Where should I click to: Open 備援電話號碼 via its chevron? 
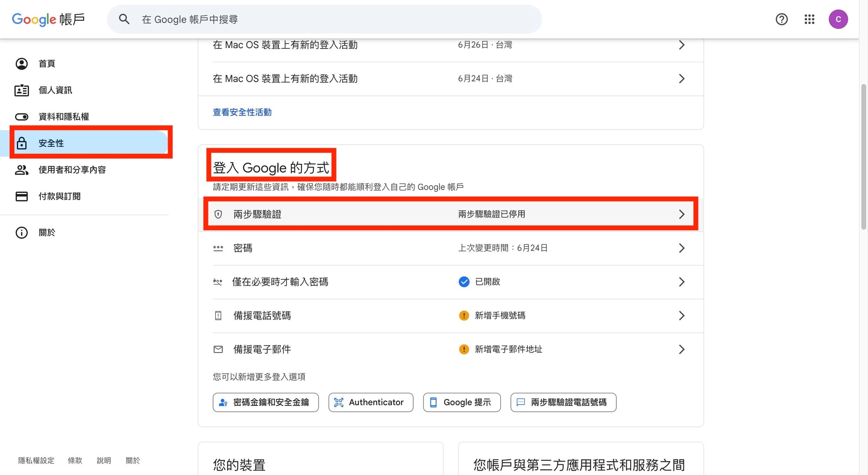682,316
